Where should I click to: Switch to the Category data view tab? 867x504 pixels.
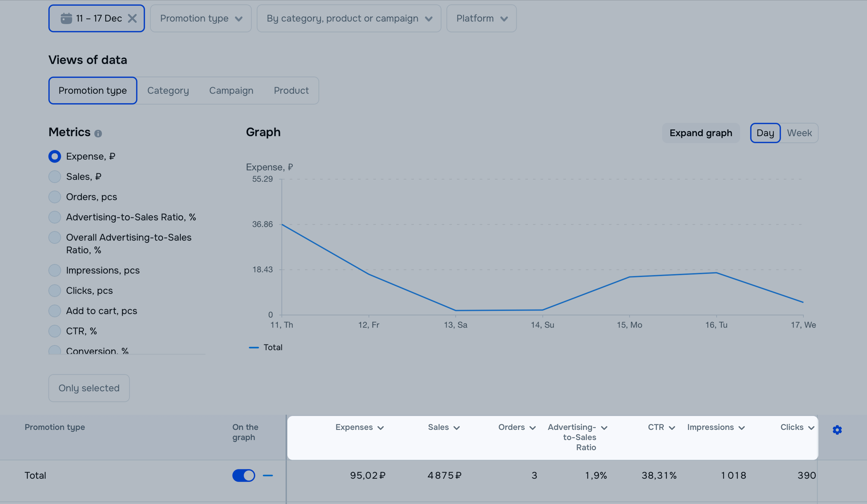pyautogui.click(x=168, y=90)
